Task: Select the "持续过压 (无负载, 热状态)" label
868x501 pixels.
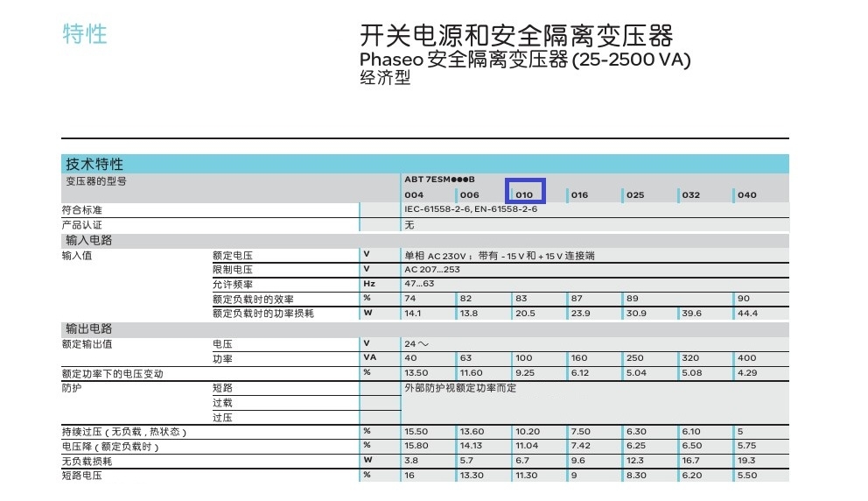Action: tap(124, 432)
